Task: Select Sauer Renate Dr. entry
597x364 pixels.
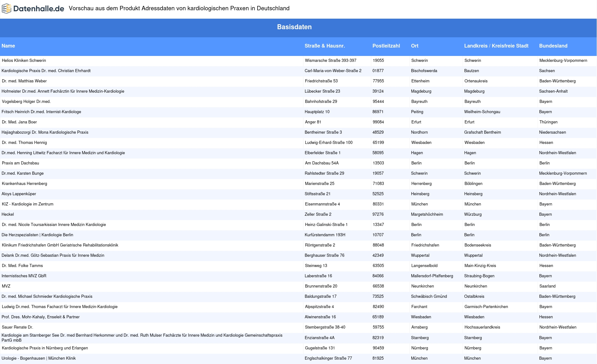Action: [x=17, y=327]
